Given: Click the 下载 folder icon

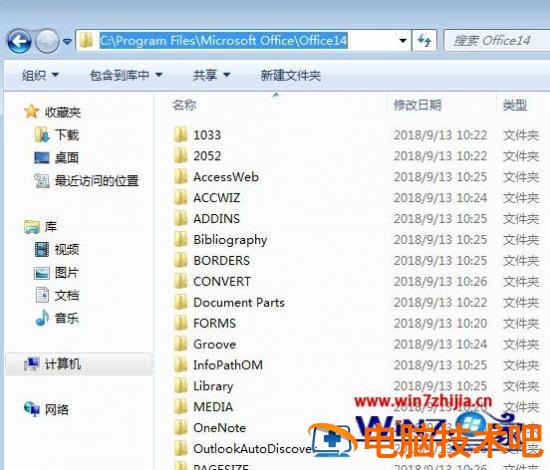Looking at the screenshot, I should click(x=42, y=135).
